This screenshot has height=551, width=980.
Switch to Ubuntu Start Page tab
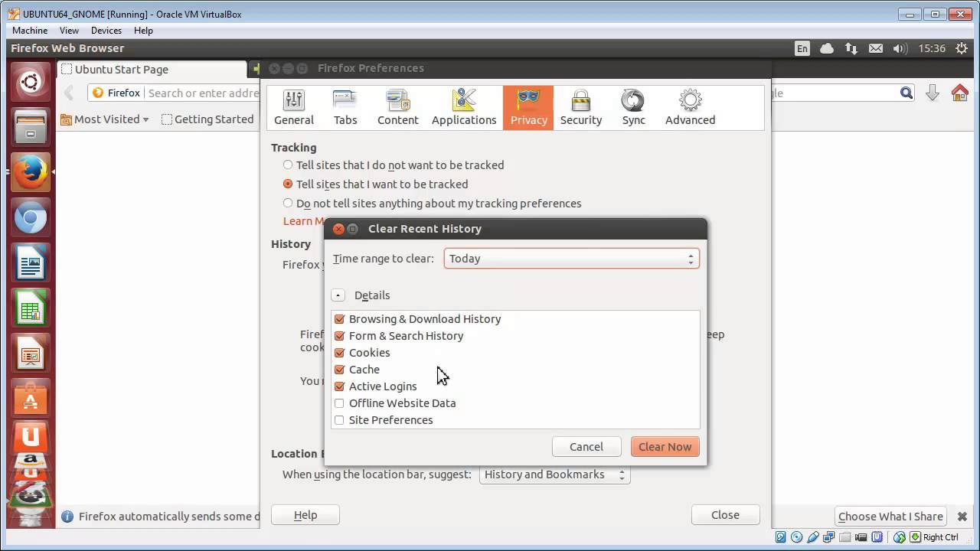(152, 70)
